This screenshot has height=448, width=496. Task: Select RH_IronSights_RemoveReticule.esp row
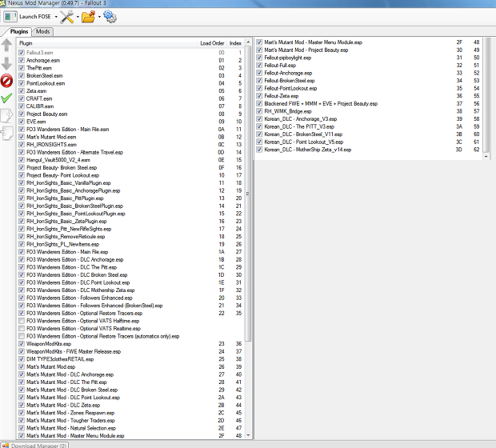point(130,237)
